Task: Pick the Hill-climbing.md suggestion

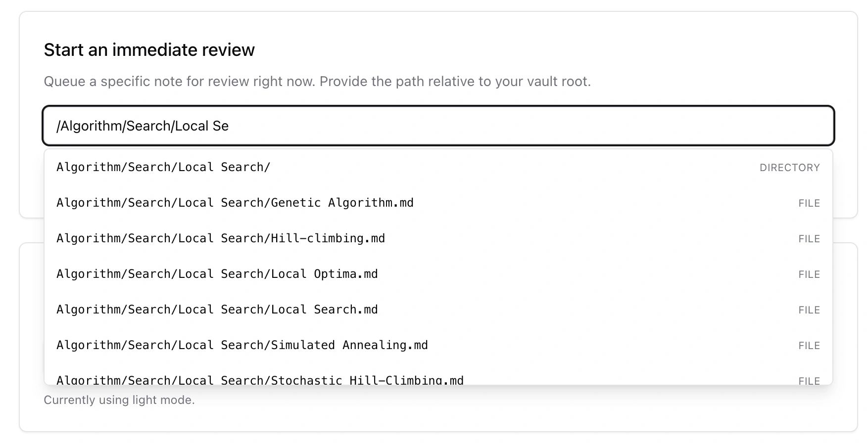Action: (x=221, y=238)
